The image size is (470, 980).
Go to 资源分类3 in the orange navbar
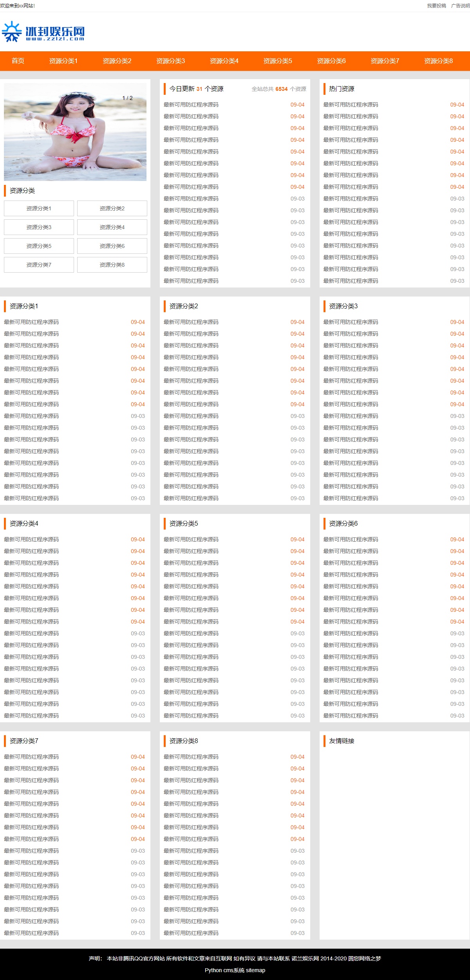click(x=170, y=61)
